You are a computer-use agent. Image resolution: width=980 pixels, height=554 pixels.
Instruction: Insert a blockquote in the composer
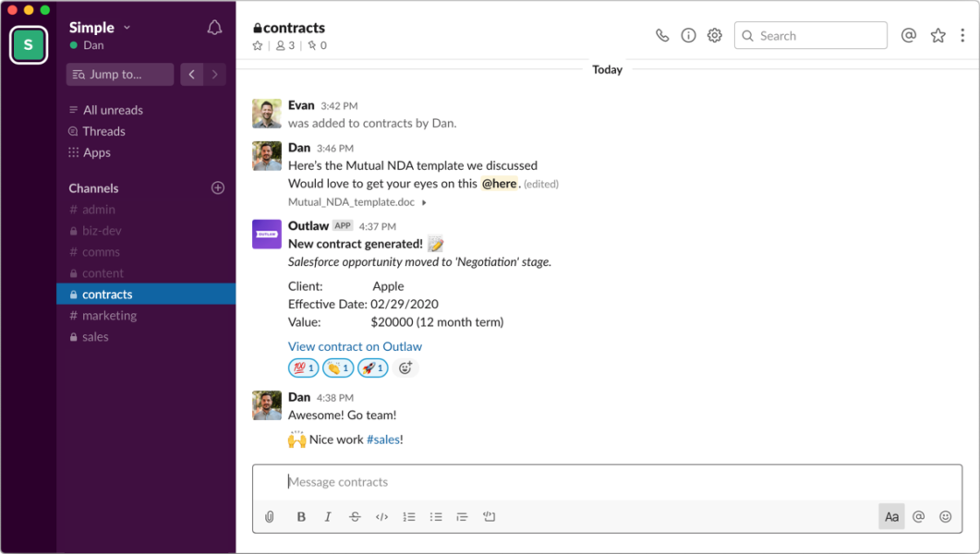tap(462, 516)
